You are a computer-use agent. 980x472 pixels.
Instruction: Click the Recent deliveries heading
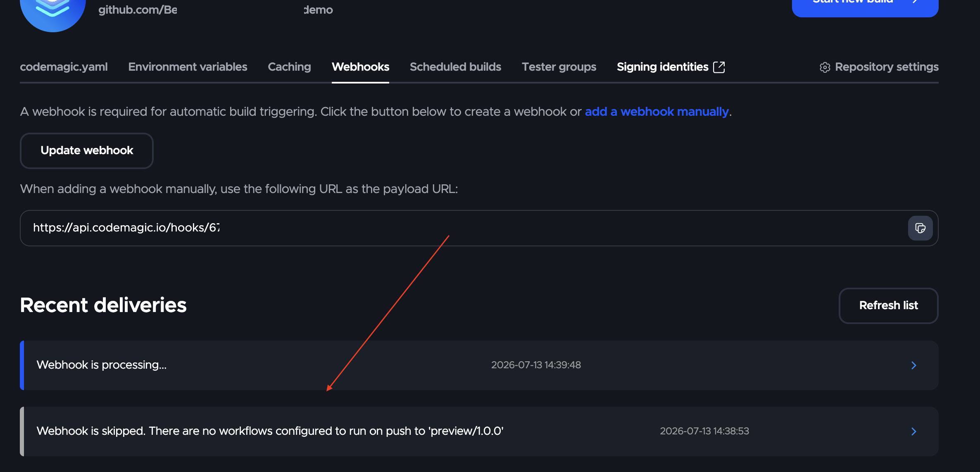pyautogui.click(x=103, y=305)
